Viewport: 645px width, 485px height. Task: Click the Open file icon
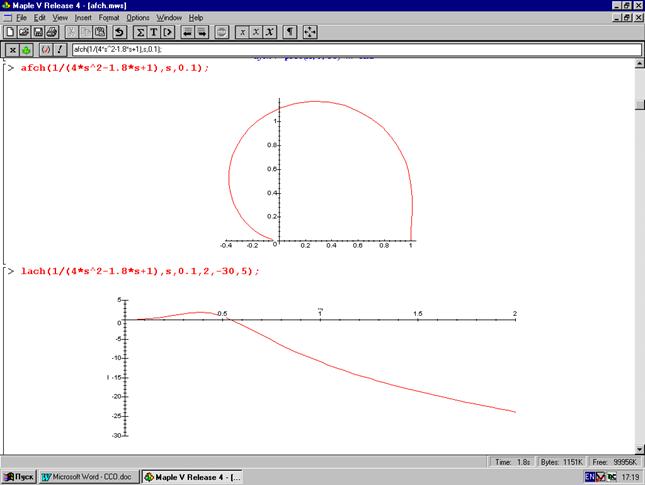point(23,32)
